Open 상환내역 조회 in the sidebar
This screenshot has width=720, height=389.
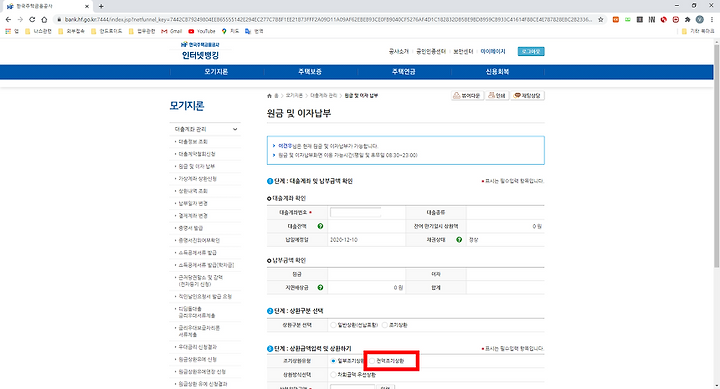tap(193, 191)
